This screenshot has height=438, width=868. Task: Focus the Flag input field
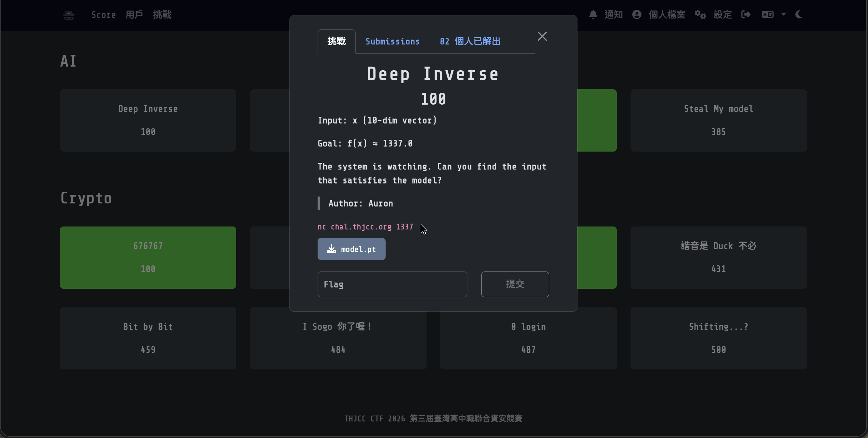click(x=392, y=284)
